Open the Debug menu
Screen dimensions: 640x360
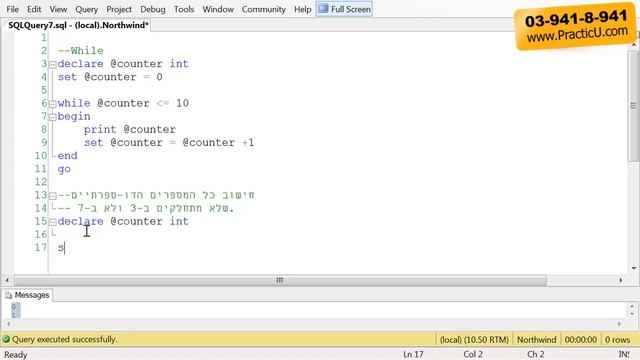153,9
